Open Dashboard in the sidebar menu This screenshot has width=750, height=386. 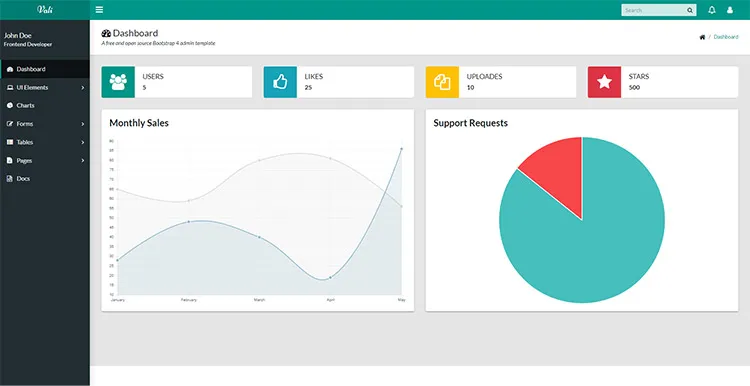45,69
